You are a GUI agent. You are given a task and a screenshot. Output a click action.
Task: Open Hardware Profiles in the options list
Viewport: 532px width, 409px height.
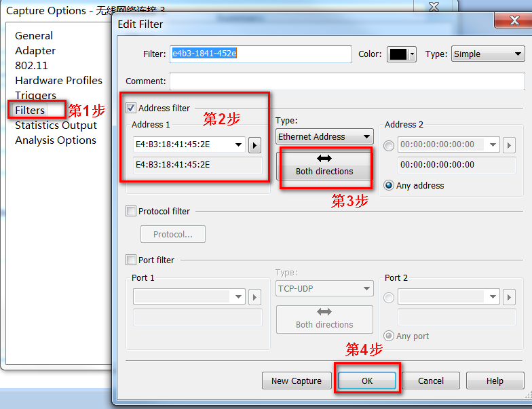coord(58,81)
